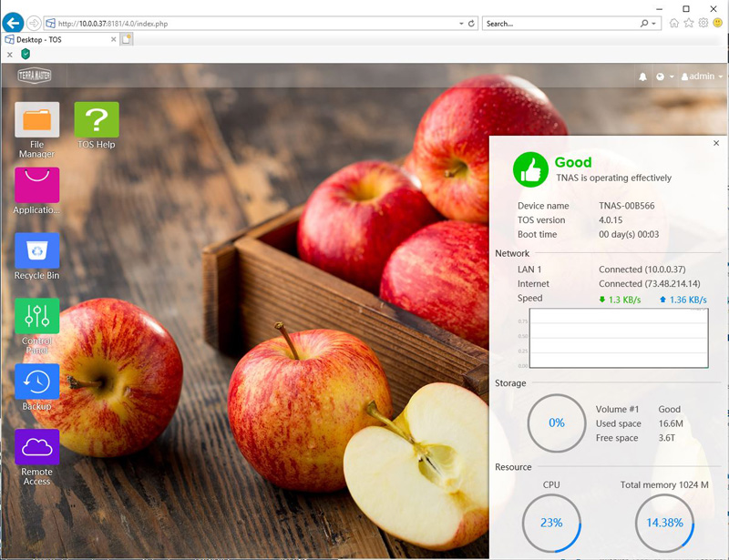This screenshot has width=729, height=560.
Task: Open browser Tools gear icon
Action: pos(703,23)
